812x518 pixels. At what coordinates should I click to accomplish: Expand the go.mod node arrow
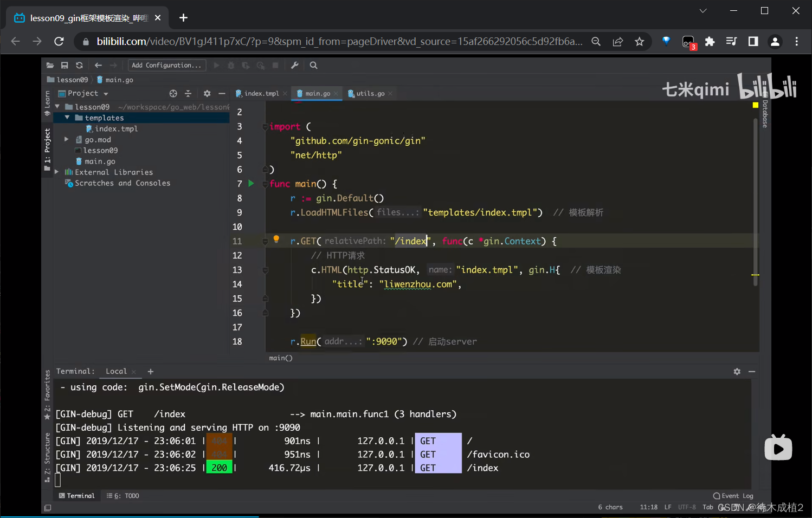coord(67,139)
